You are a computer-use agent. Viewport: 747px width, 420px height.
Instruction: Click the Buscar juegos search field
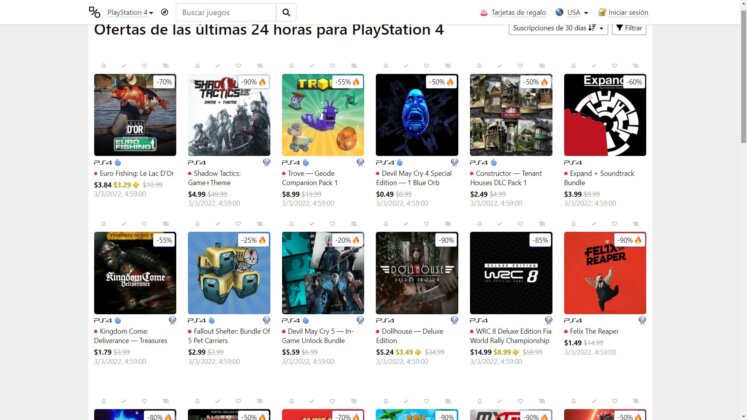226,12
